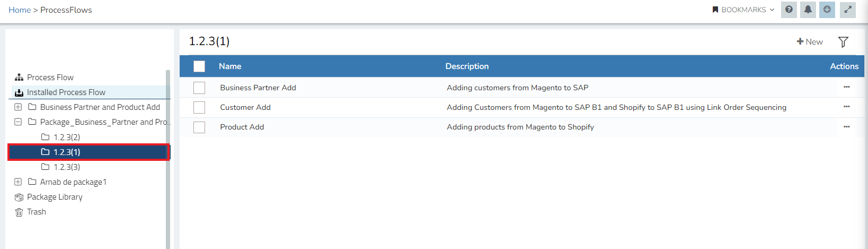Go to the Home breadcrumb link

(20, 10)
